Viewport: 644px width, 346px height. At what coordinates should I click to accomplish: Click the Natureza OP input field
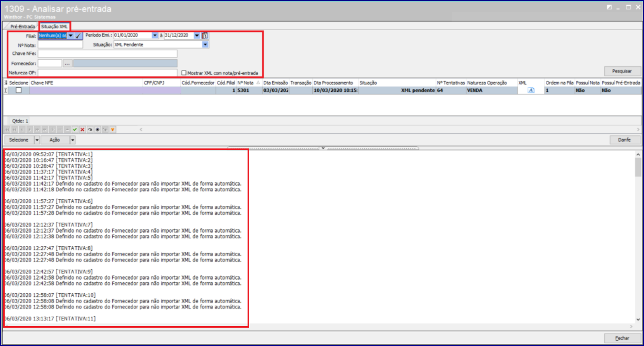[x=108, y=73]
